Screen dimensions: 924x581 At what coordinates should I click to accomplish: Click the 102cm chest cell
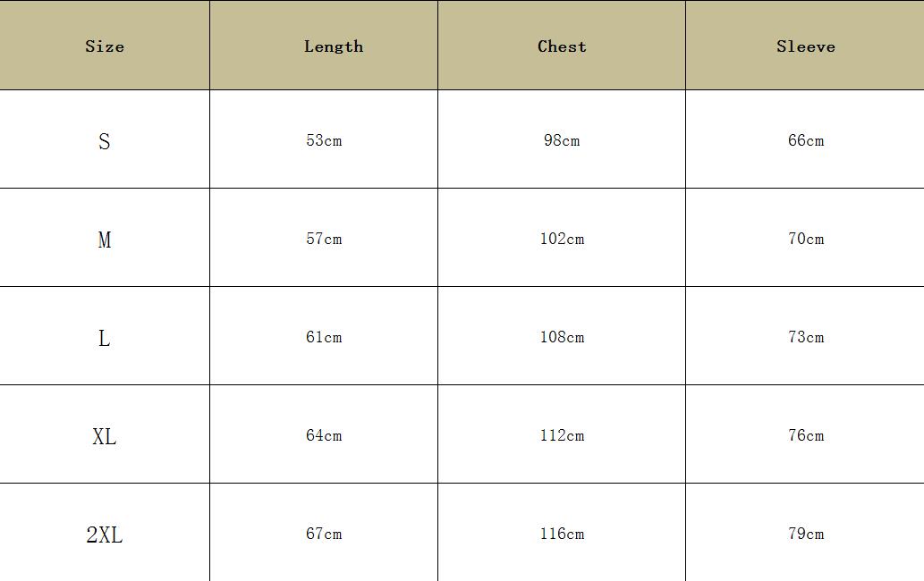click(562, 239)
